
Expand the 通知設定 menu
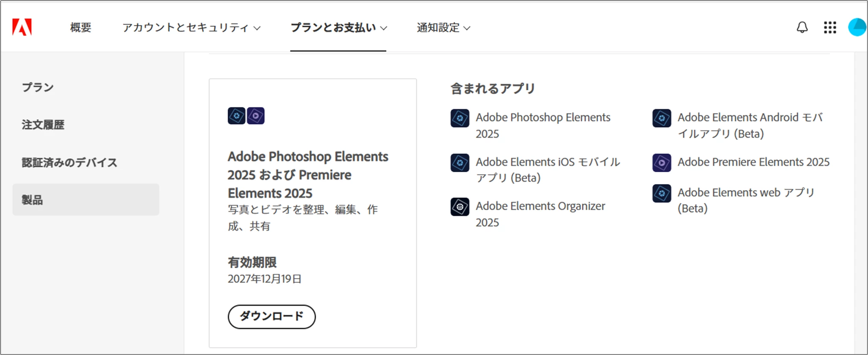pos(444,28)
